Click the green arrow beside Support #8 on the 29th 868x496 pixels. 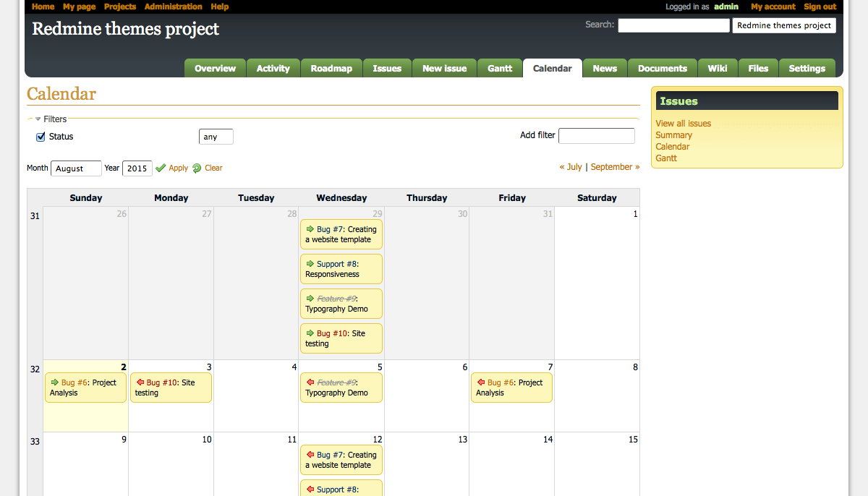[x=310, y=264]
